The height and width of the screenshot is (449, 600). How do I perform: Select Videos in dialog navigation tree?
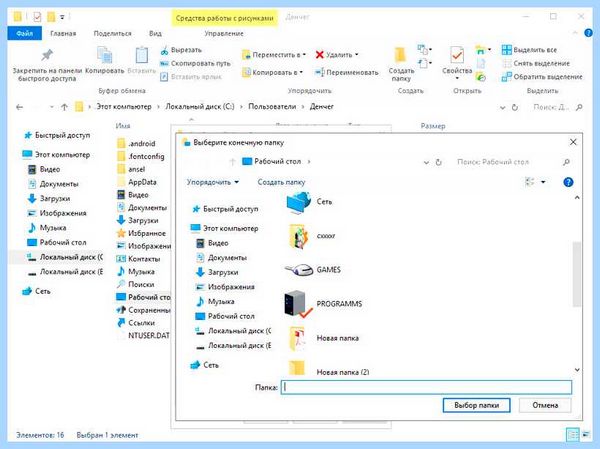tap(212, 243)
